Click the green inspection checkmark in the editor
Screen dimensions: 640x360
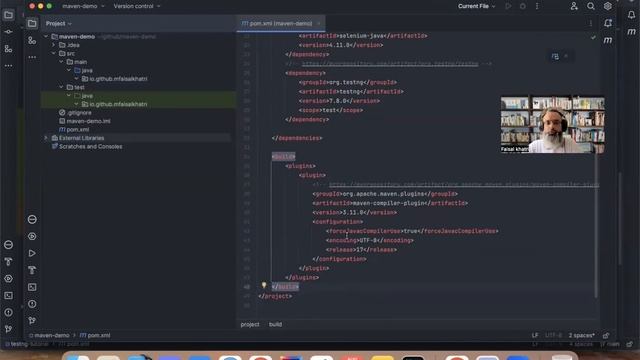pos(593,37)
